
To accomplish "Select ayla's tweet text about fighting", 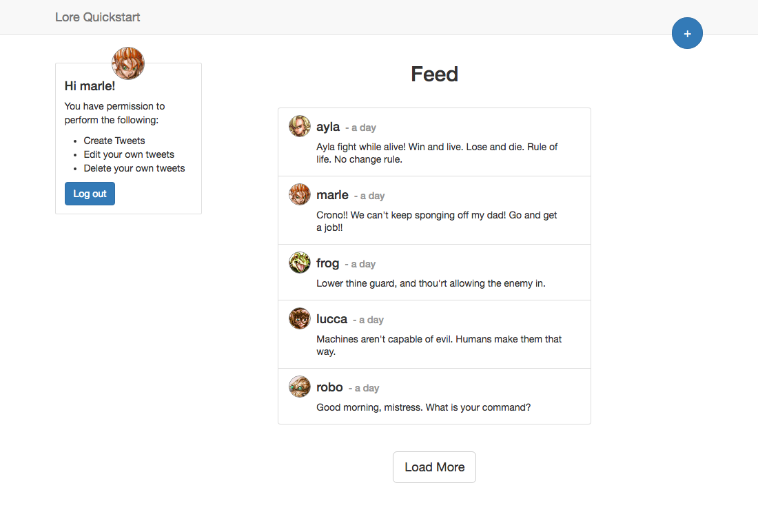I will point(436,153).
